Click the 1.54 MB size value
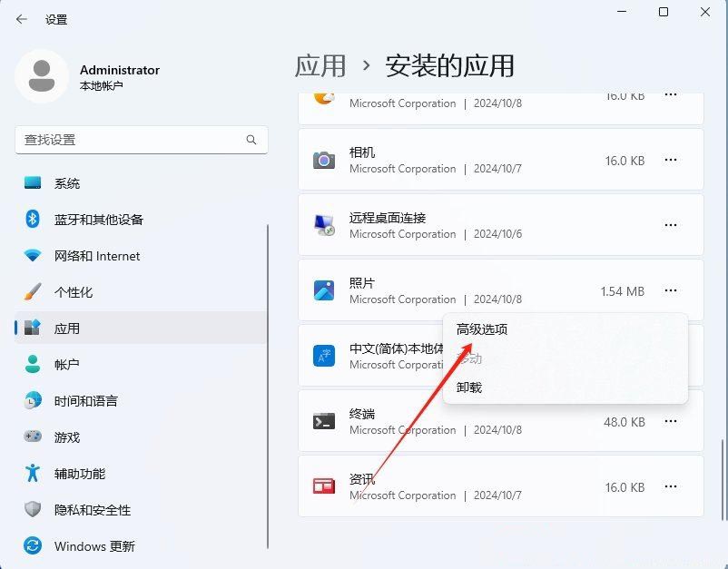Screen dimensions: 728x569 click(x=622, y=291)
